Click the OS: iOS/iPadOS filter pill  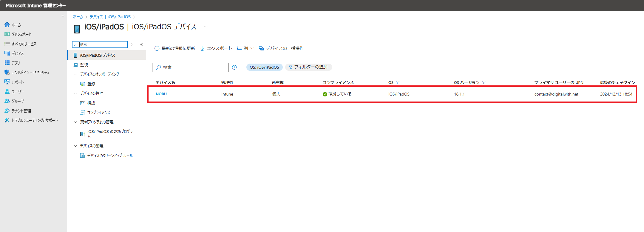point(264,67)
